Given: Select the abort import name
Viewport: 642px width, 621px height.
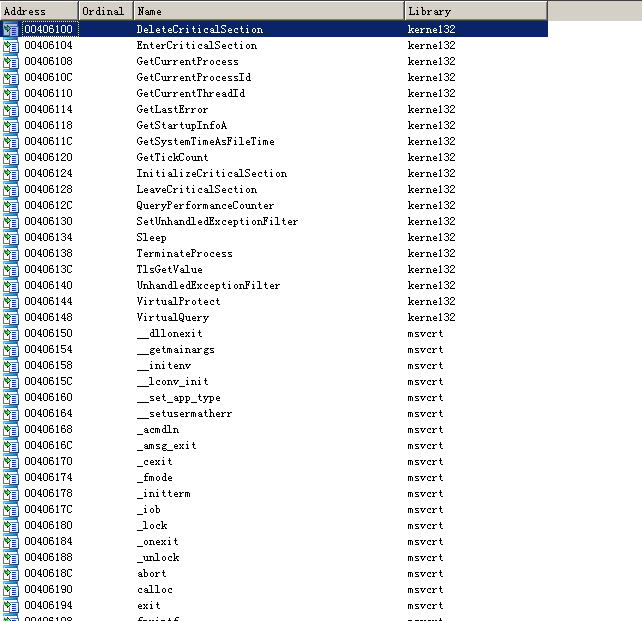Looking at the screenshot, I should 152,574.
